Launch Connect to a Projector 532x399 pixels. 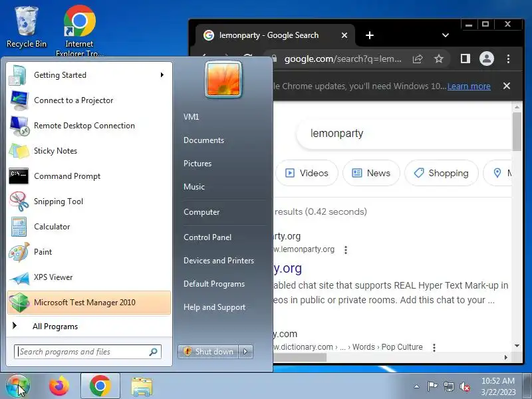coord(89,100)
